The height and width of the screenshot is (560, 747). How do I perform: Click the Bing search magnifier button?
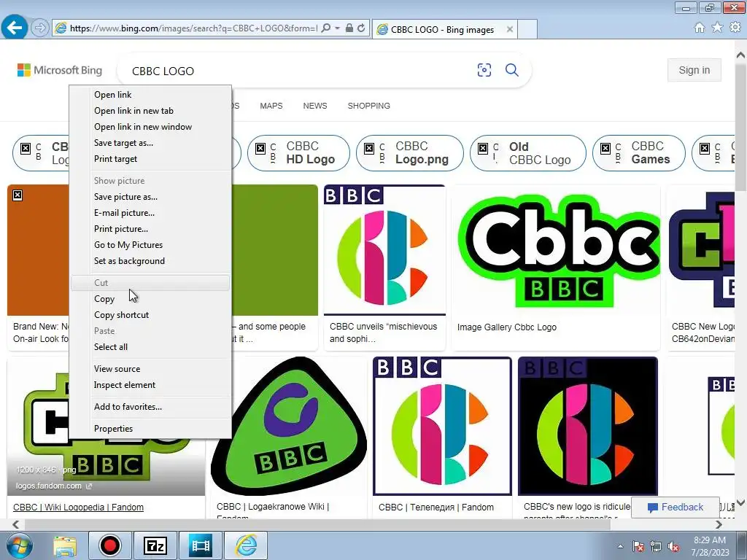coord(512,70)
